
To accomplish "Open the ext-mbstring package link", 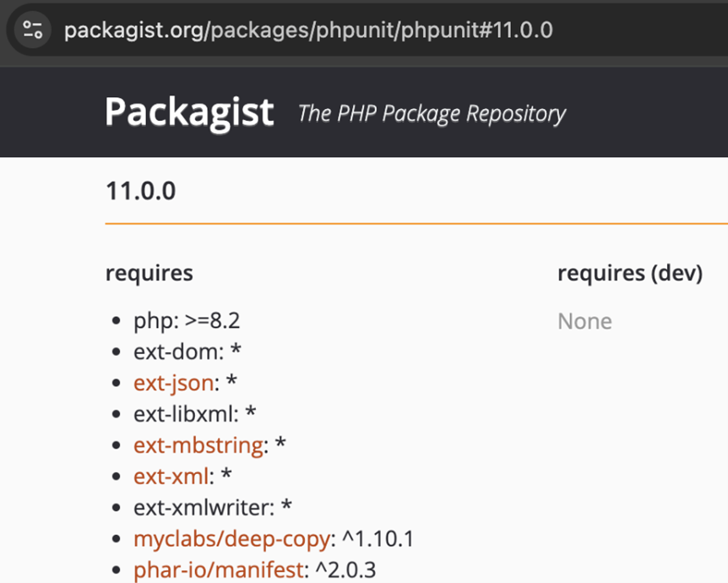I will click(198, 445).
